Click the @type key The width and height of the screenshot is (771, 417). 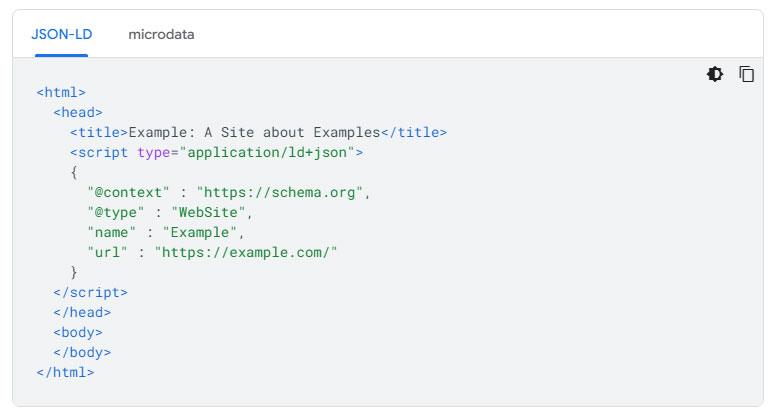point(116,212)
